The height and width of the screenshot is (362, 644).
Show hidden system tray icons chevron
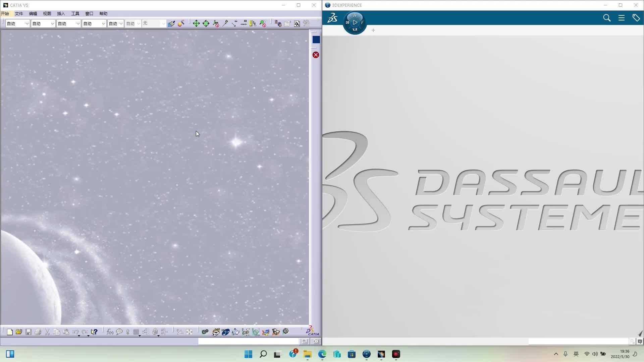[x=556, y=354]
